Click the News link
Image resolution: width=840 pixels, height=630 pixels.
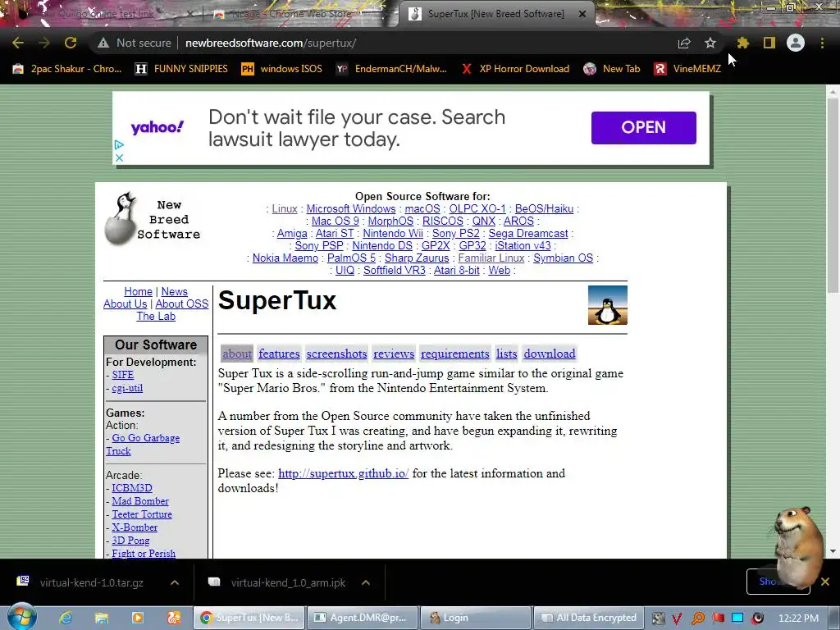pyautogui.click(x=175, y=291)
